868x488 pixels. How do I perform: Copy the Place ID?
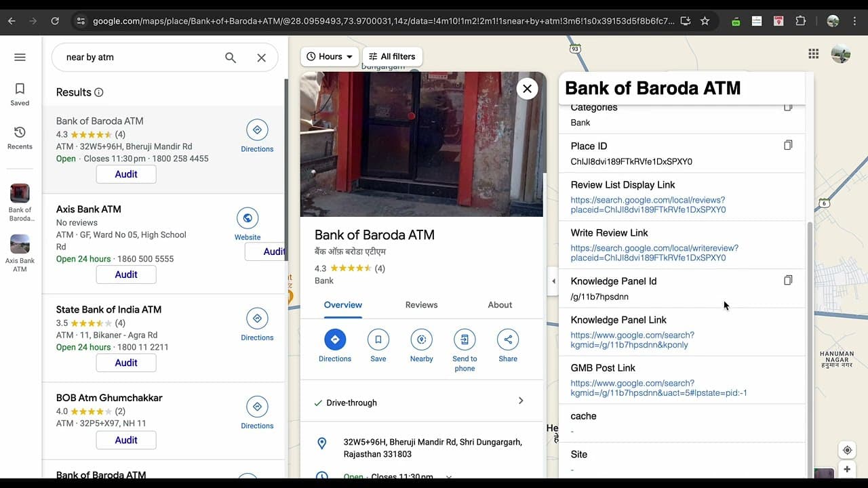[x=788, y=145]
